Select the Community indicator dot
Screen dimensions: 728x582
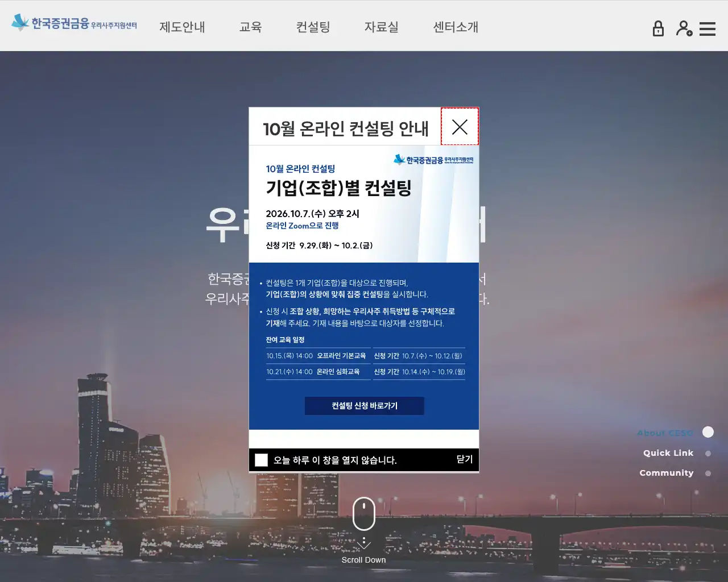(x=708, y=473)
